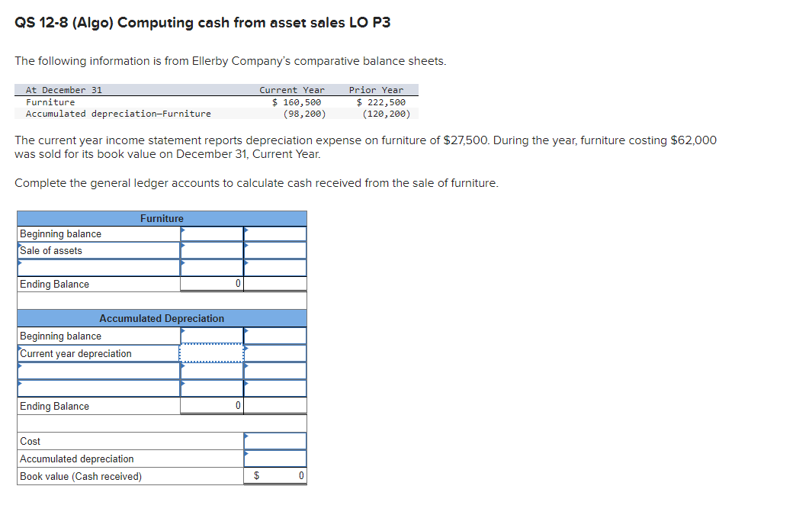Open the account picker beside Sale of assets label
This screenshot has height=531, width=812.
[x=18, y=245]
